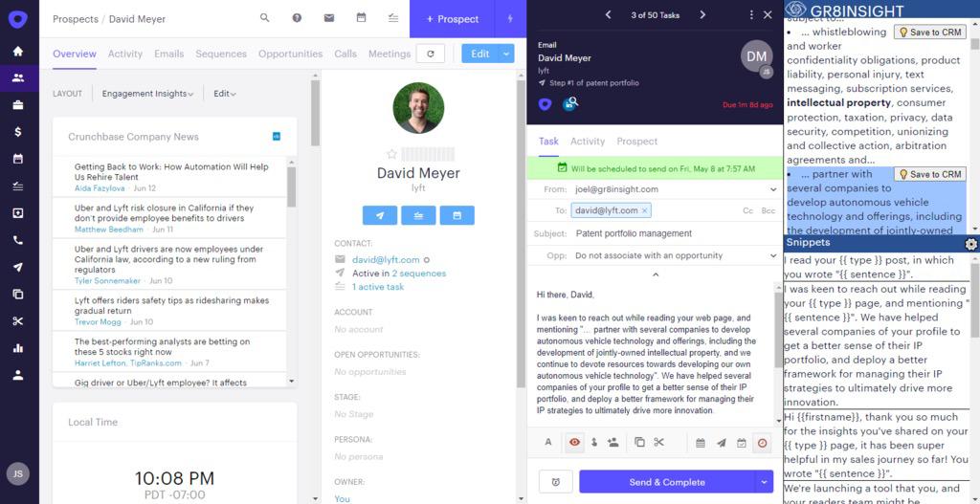Open the 1 active task link
The image size is (980, 504).
click(377, 287)
